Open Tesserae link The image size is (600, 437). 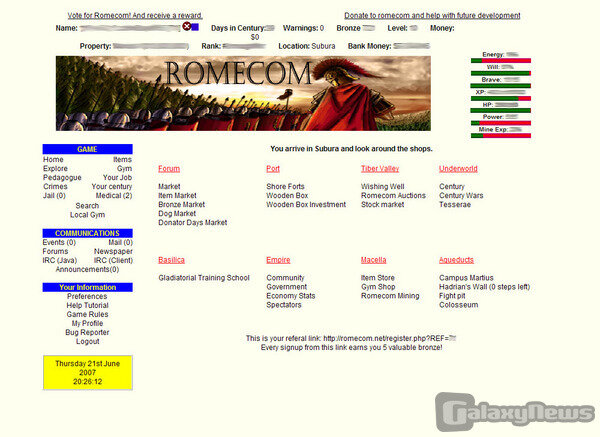[x=455, y=205]
